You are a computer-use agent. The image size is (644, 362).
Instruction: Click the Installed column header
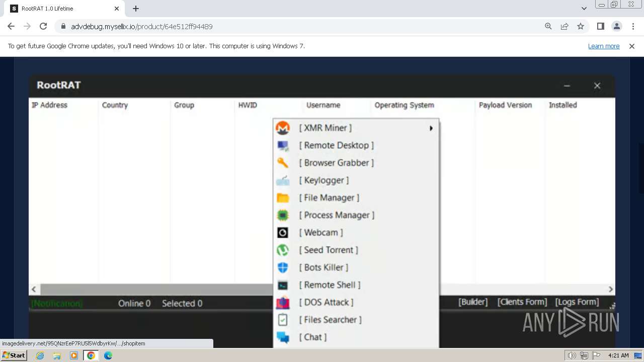click(x=562, y=105)
